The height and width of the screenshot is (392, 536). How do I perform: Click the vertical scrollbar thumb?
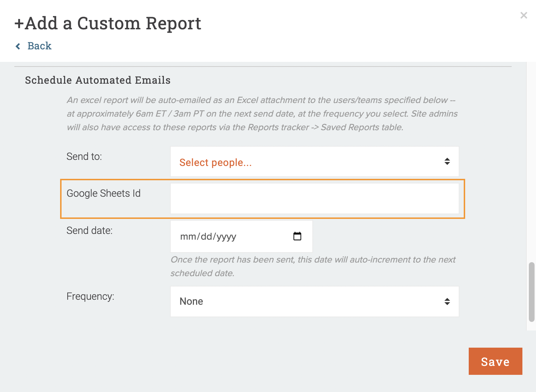(531, 292)
